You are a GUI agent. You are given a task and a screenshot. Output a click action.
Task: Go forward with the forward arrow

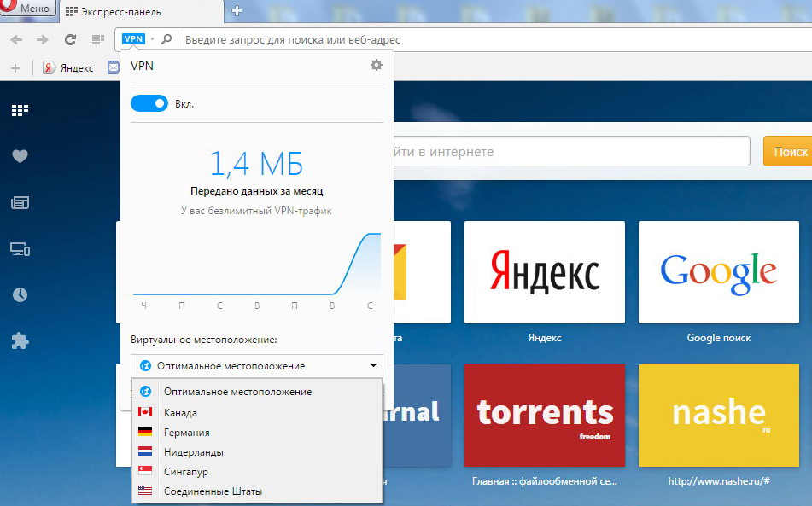[43, 39]
